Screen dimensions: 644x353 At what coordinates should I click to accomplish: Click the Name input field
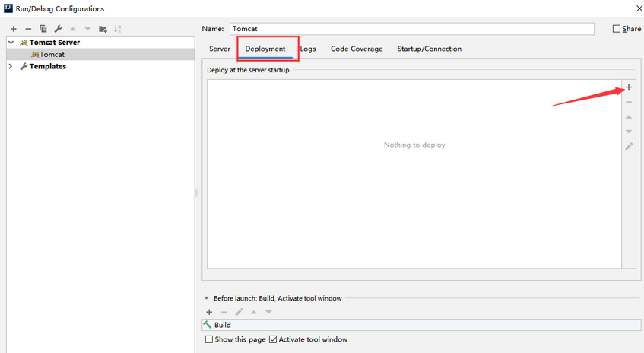(x=412, y=29)
